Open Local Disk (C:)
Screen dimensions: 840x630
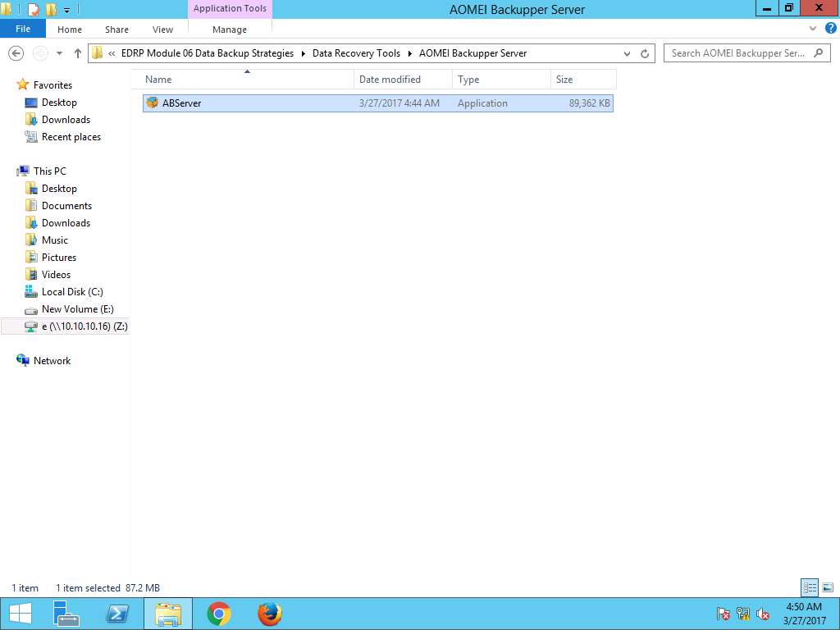coord(72,292)
